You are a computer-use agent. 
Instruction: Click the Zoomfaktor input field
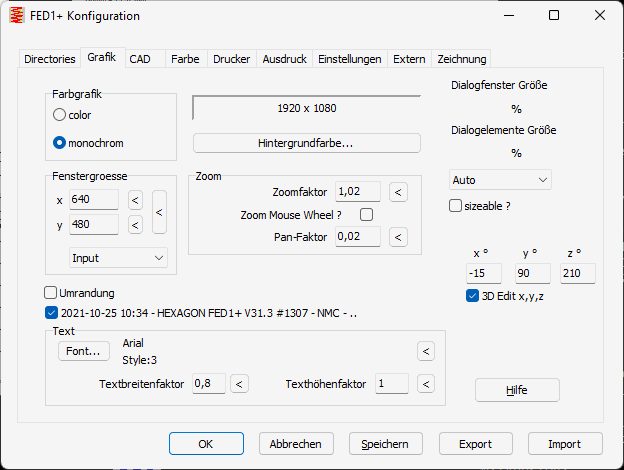[x=357, y=192]
